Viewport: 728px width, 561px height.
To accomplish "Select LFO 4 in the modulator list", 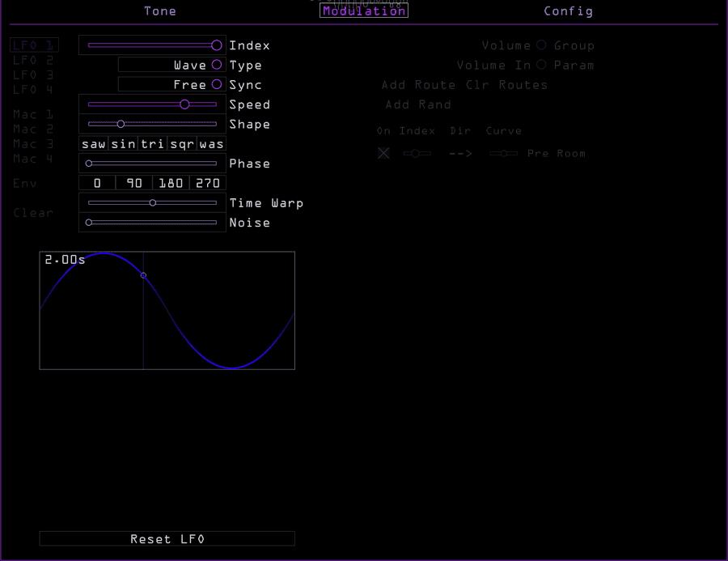I will pyautogui.click(x=33, y=89).
